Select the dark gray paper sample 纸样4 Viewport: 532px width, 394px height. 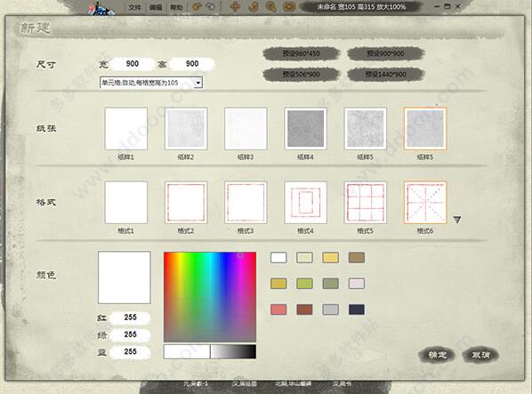(305, 128)
